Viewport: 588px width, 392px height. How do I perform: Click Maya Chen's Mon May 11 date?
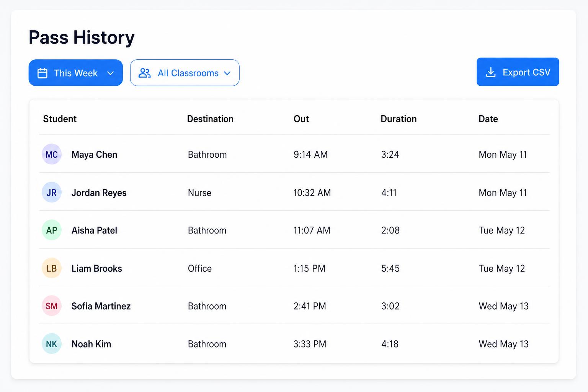(x=503, y=155)
